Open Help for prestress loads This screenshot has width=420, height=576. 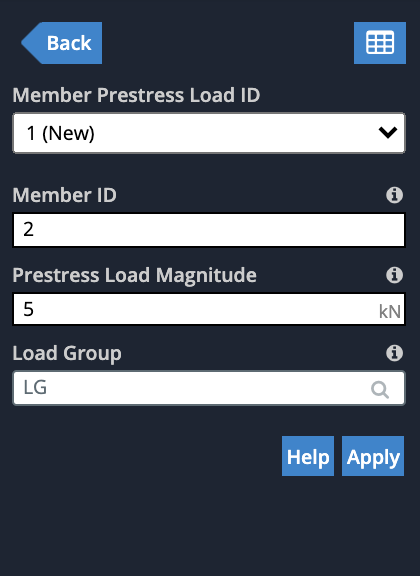308,456
